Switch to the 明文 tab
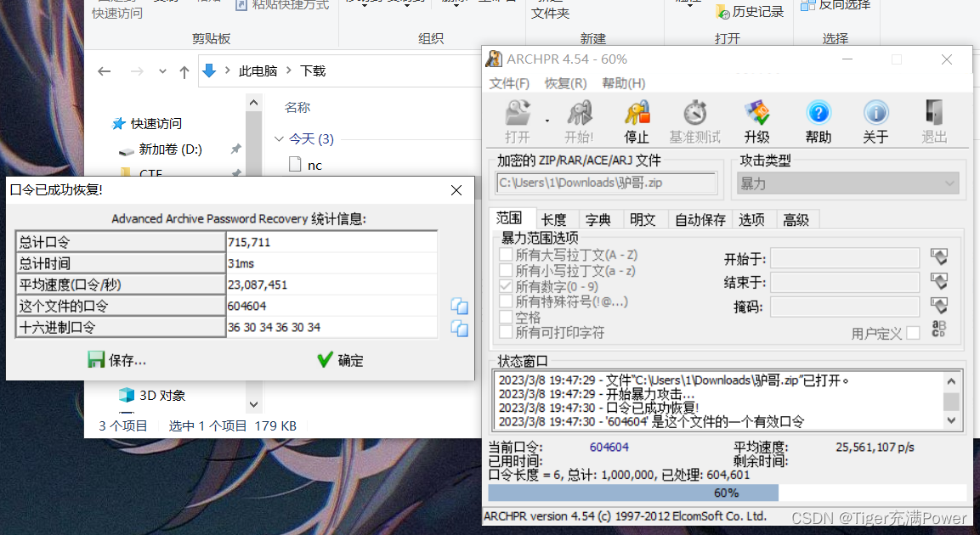This screenshot has width=980, height=535. [x=643, y=220]
